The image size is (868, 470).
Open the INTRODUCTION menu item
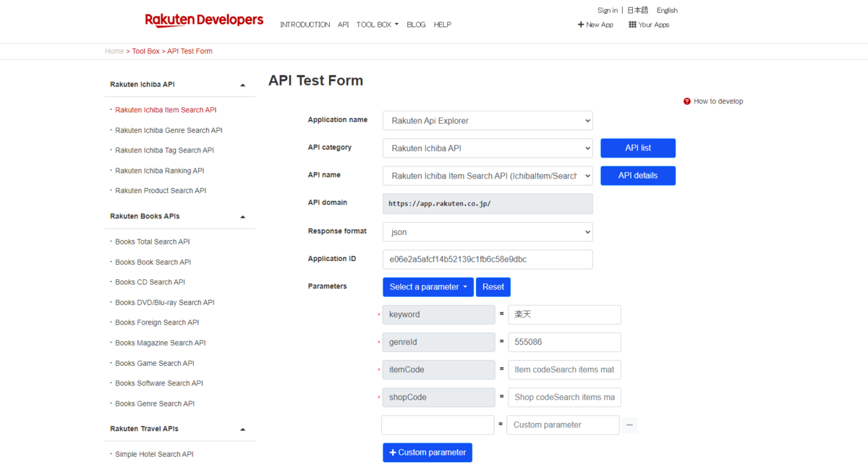pos(305,25)
